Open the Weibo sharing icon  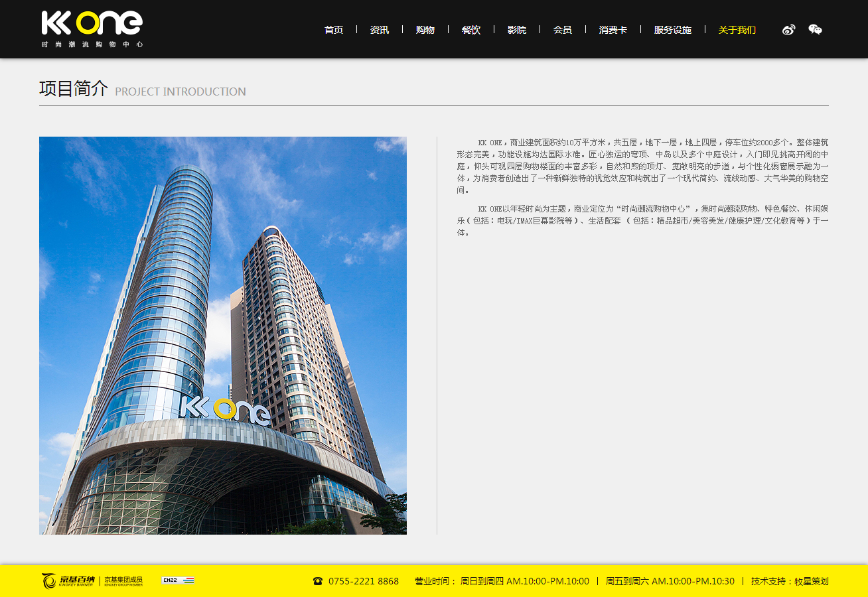tap(788, 29)
